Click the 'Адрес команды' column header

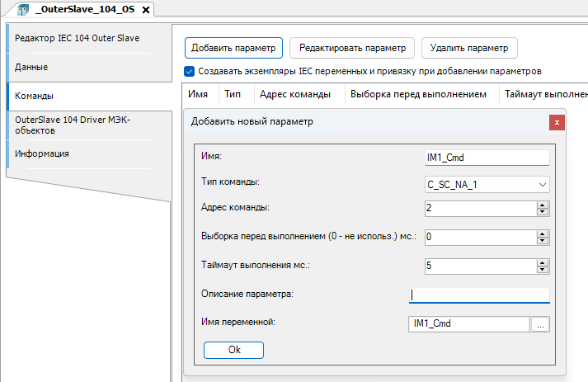[295, 95]
